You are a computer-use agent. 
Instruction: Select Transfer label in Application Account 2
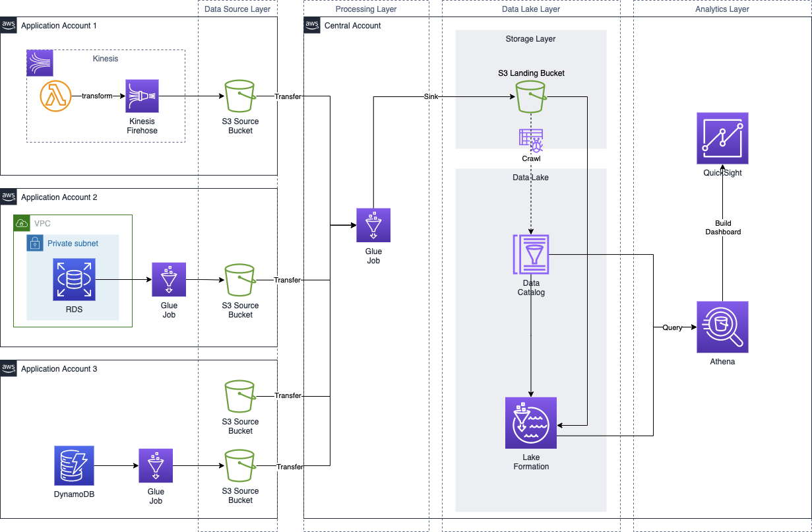click(x=288, y=280)
